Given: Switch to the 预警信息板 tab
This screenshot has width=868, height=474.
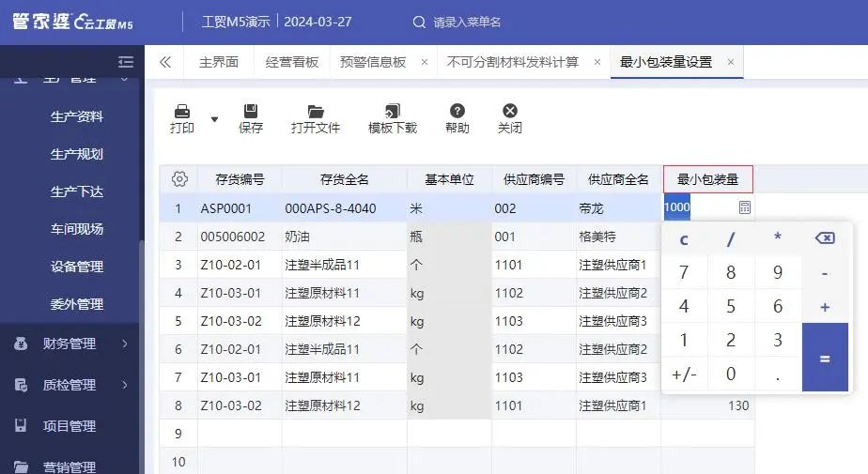Looking at the screenshot, I should click(x=373, y=62).
